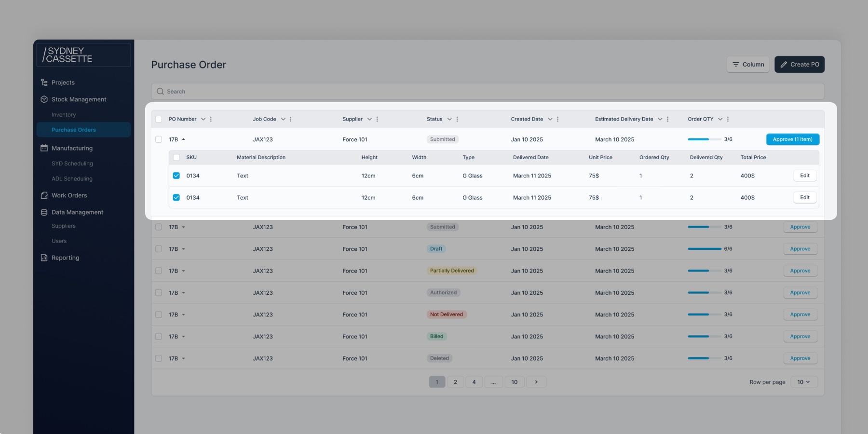Open the Projects sidebar icon
The width and height of the screenshot is (868, 434).
coord(44,82)
